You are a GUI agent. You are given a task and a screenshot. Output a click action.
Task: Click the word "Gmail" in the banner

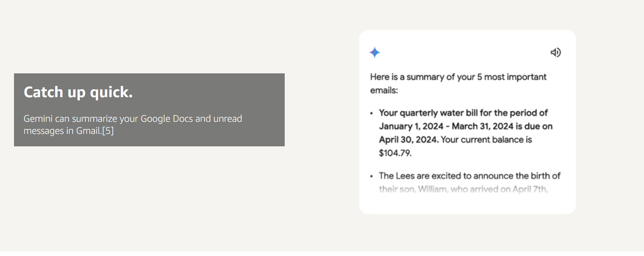pos(89,131)
